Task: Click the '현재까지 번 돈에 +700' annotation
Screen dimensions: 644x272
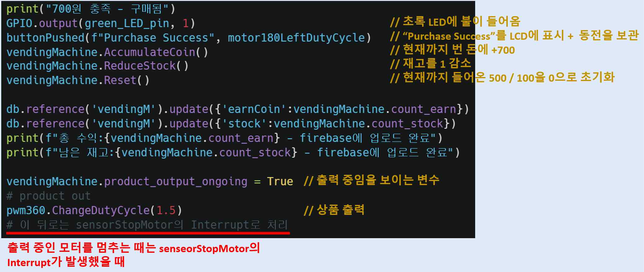Action: [452, 50]
